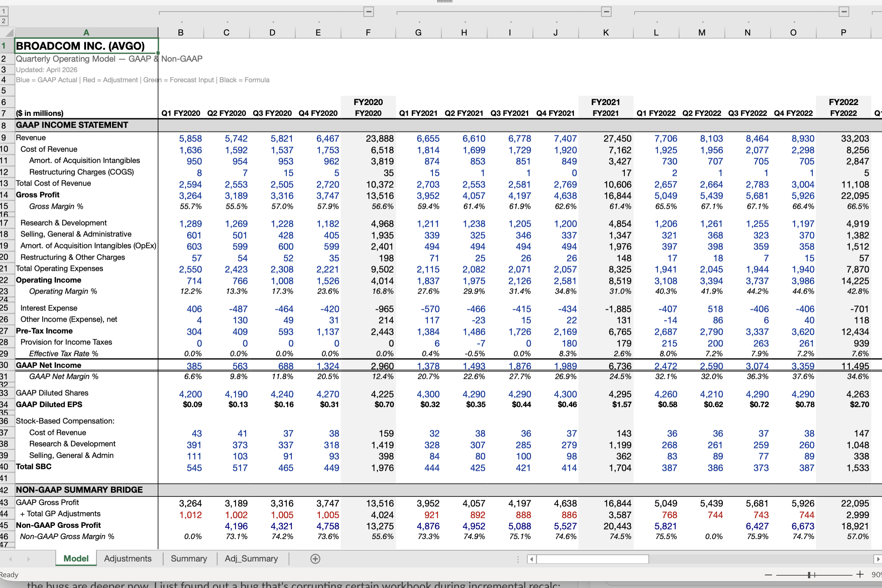Image resolution: width=882 pixels, height=588 pixels.
Task: Collapse the FY2021 quarterly column group
Action: click(x=606, y=12)
